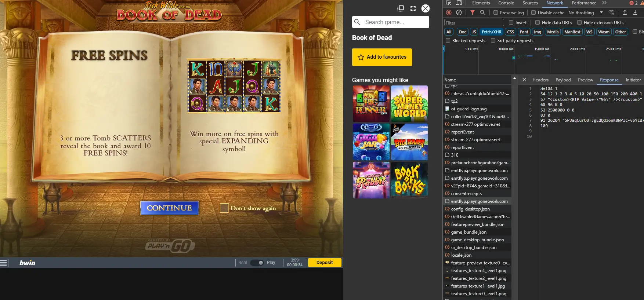This screenshot has width=644, height=300.
Task: Click the red errors count badge
Action: click(x=634, y=3)
